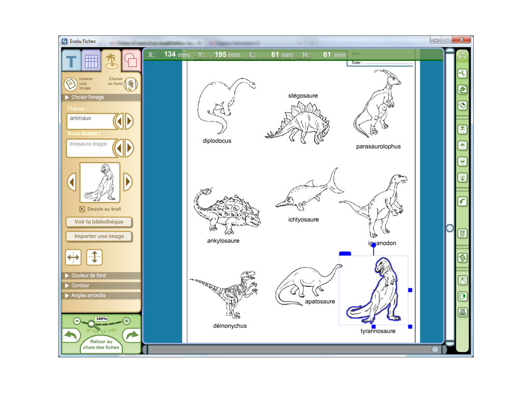Screen dimensions: 532x399
Task: Click the floppy disk save icon
Action: [462, 281]
